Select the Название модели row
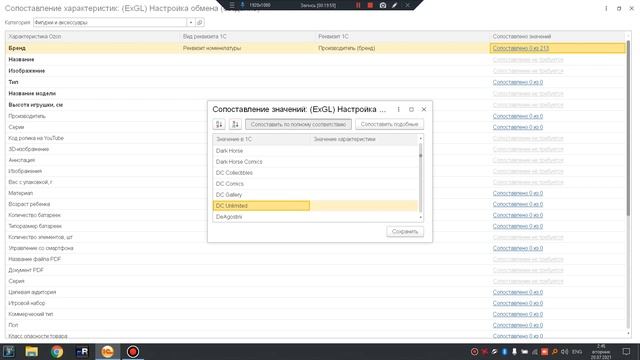This screenshot has height=360, width=640. pos(315,93)
